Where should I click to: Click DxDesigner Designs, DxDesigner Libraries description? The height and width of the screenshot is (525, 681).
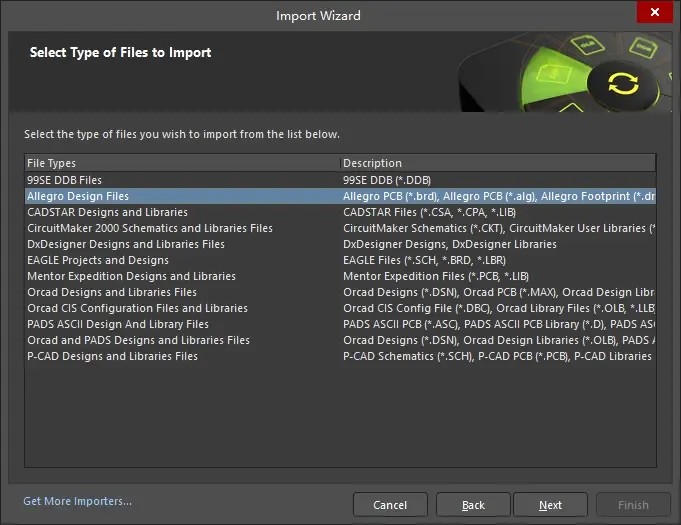click(x=450, y=244)
